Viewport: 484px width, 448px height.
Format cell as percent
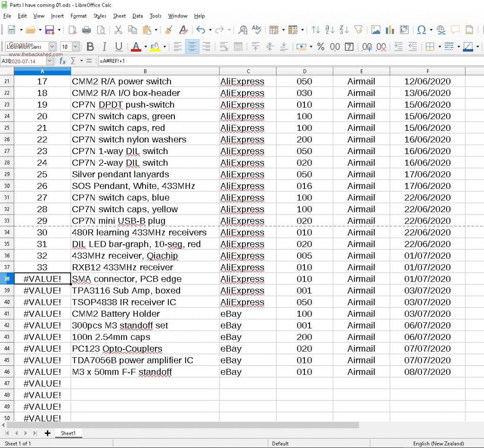(321, 47)
